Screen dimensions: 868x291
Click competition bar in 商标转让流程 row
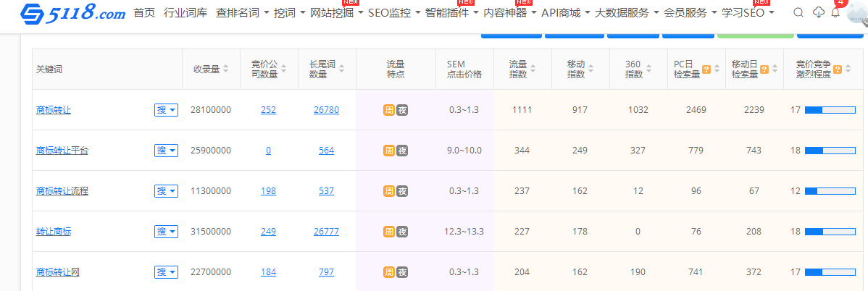(x=830, y=191)
